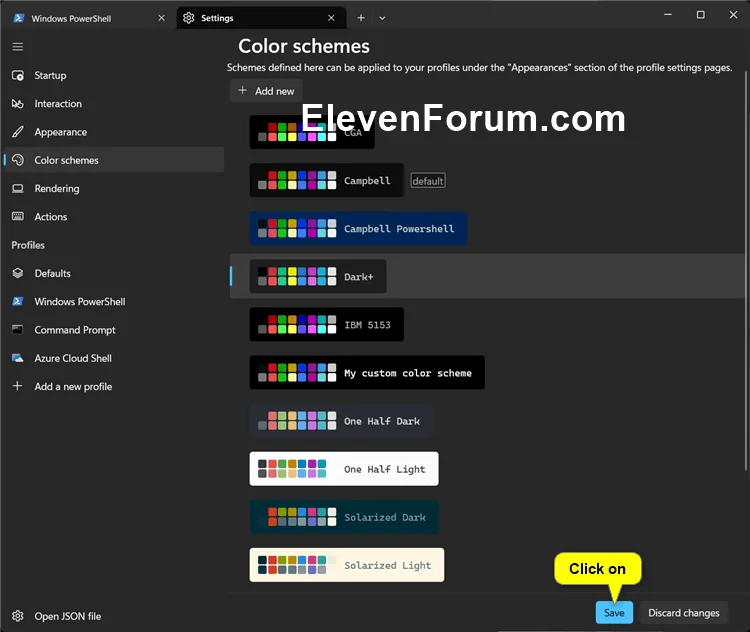This screenshot has height=632, width=750.
Task: Select Color schemes in sidebar
Action: (114, 160)
